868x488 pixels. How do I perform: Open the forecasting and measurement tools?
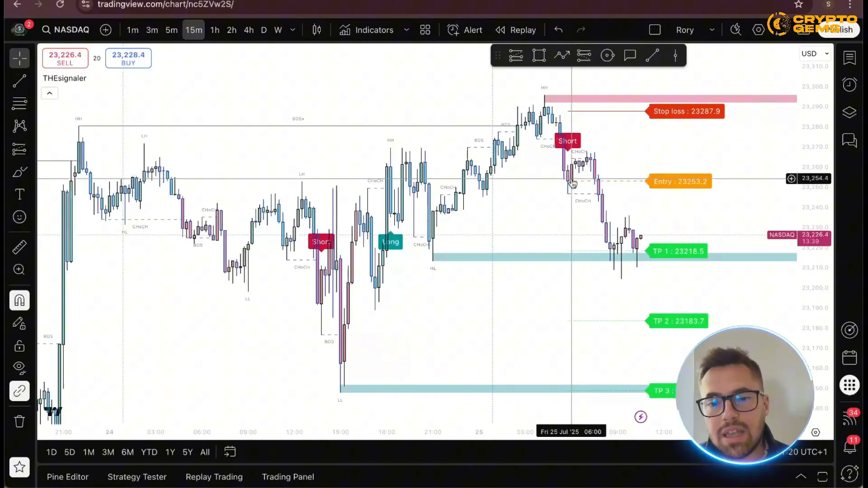(19, 149)
